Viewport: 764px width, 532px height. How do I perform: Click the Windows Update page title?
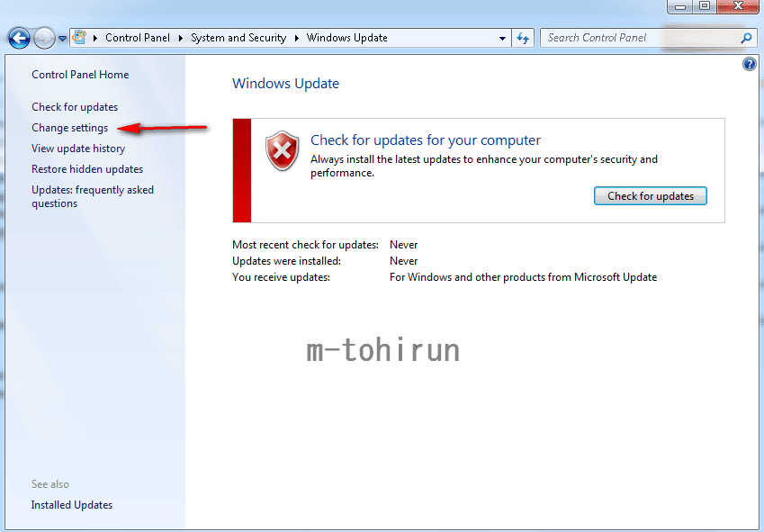click(x=285, y=84)
